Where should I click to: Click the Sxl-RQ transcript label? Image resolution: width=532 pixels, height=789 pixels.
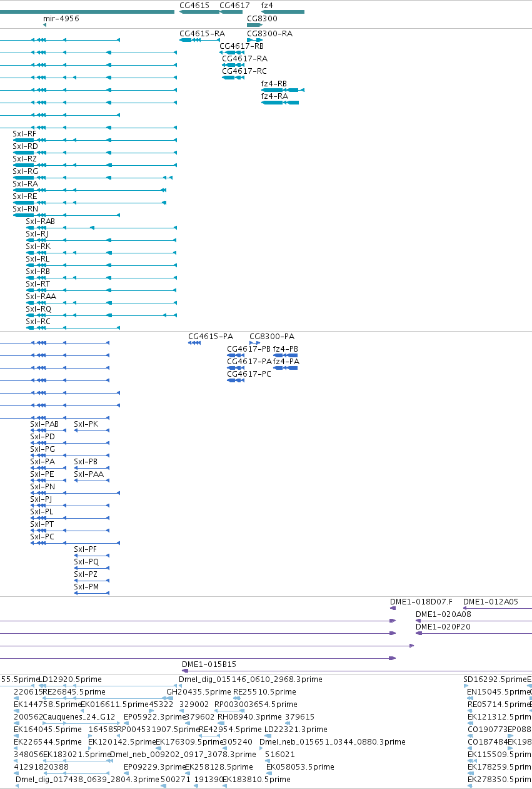click(38, 309)
